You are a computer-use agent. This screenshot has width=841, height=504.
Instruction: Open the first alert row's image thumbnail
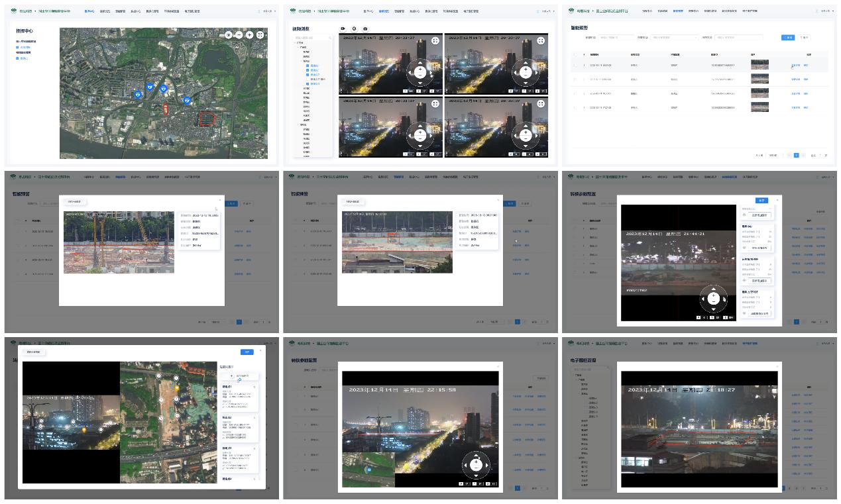[x=759, y=65]
